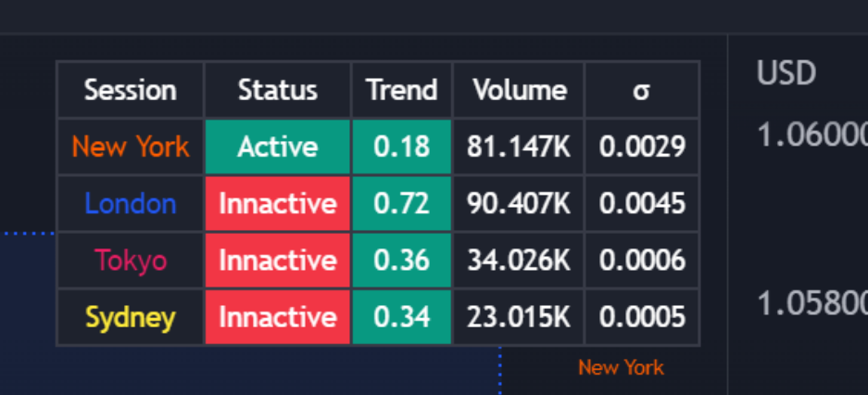This screenshot has height=395, width=868.
Task: Select the London session name cell
Action: [x=130, y=204]
